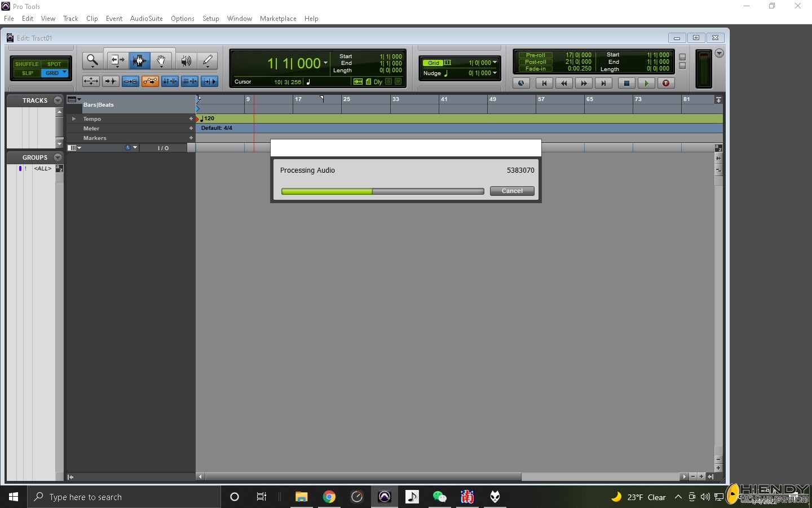Open File Explorer from the taskbar
Screen dimensions: 812x508
(302, 497)
